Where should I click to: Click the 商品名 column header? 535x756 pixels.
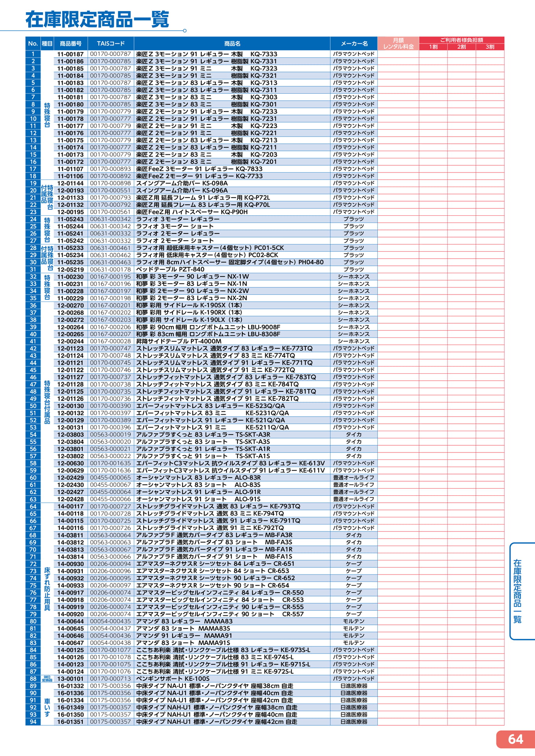click(x=232, y=43)
